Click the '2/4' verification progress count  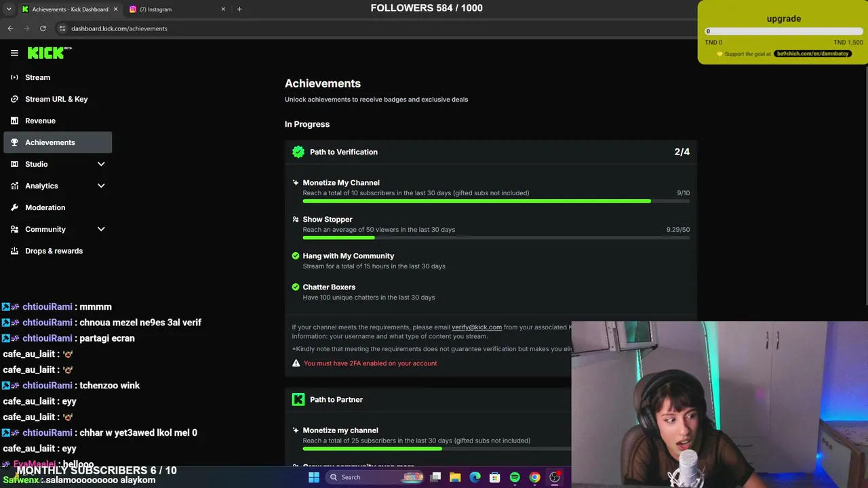682,152
